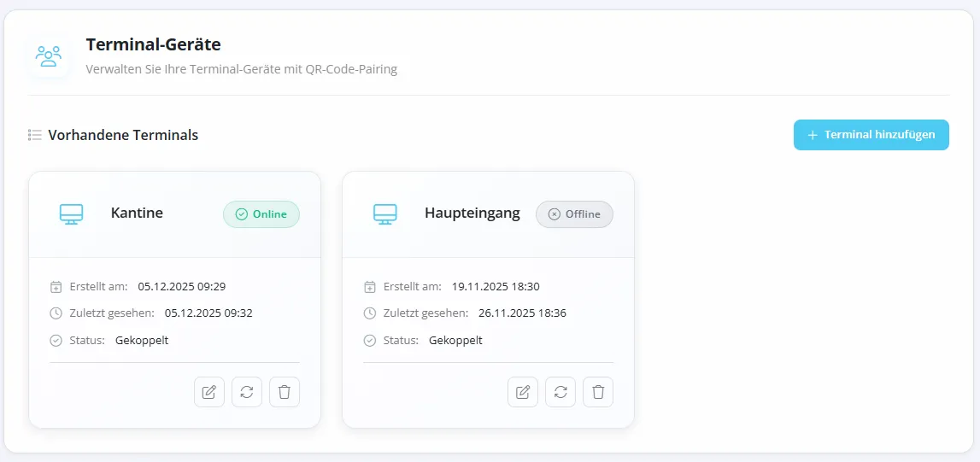Click the Vorhandene Terminals section title
This screenshot has height=462, width=980.
click(x=123, y=135)
